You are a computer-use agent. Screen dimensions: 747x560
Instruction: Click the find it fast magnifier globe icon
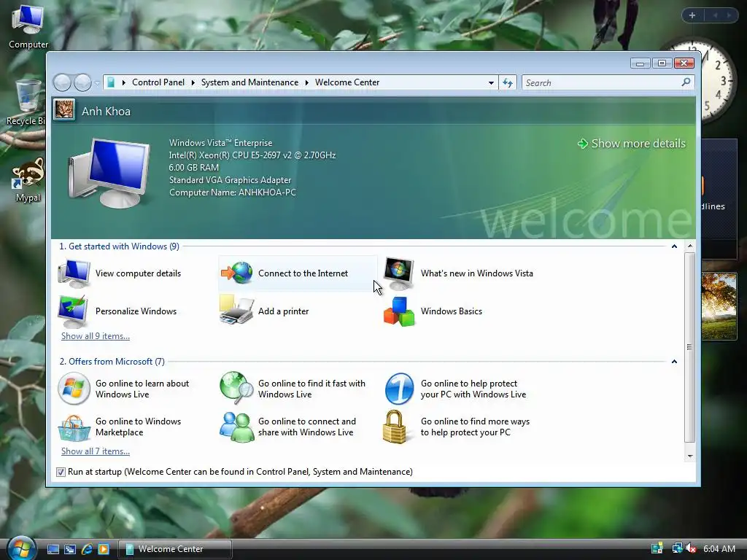pos(236,388)
